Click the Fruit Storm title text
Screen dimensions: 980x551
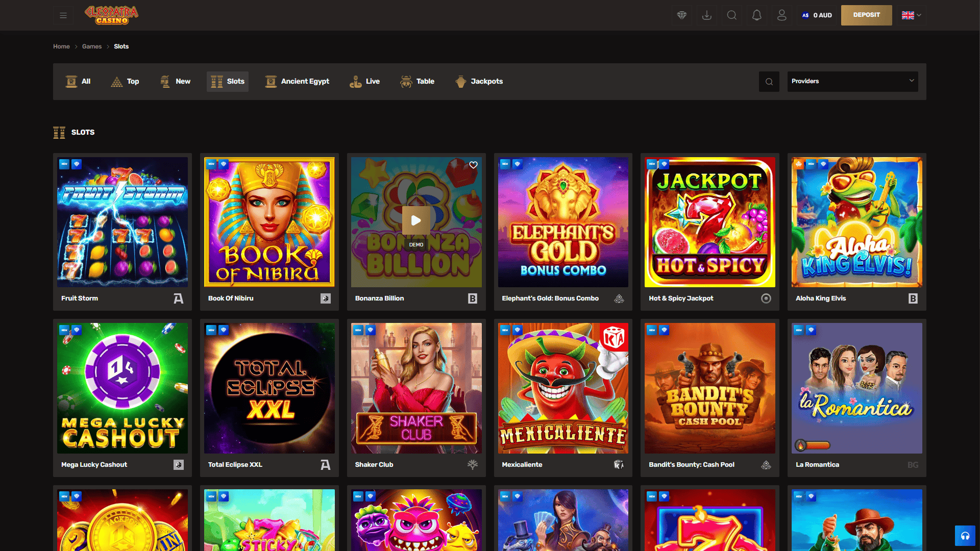[x=80, y=298]
